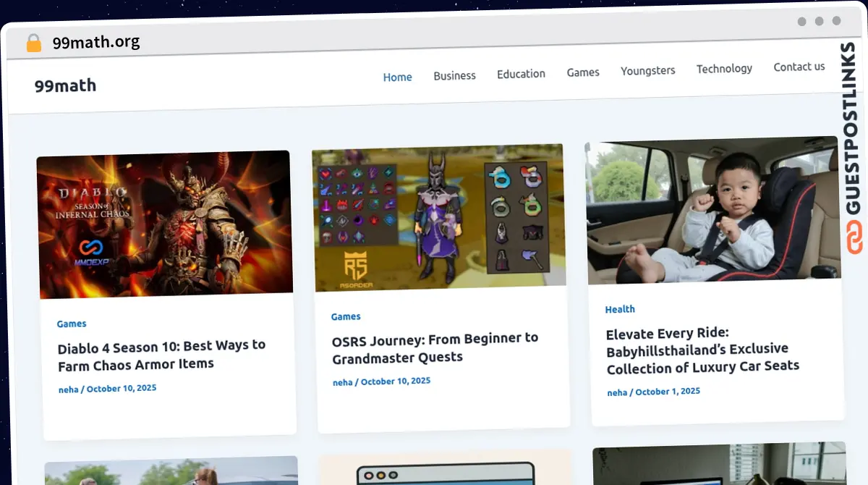Click Games tag above the Diablo article
Screen dimensions: 868x485
[72, 324]
